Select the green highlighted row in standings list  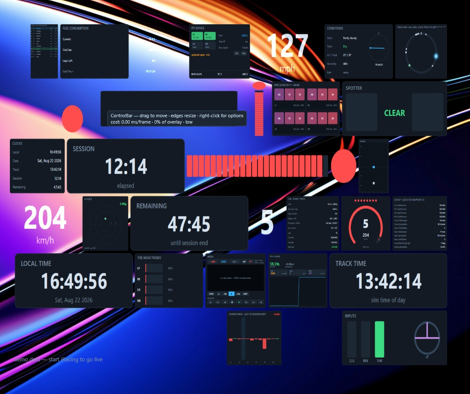click(44, 49)
